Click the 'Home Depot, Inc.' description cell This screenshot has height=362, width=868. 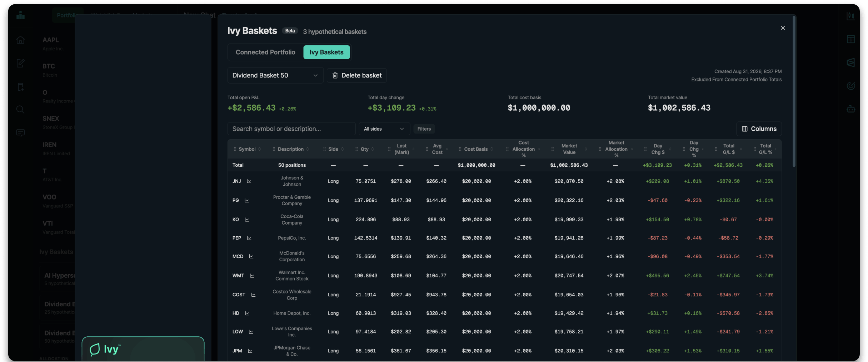(292, 313)
